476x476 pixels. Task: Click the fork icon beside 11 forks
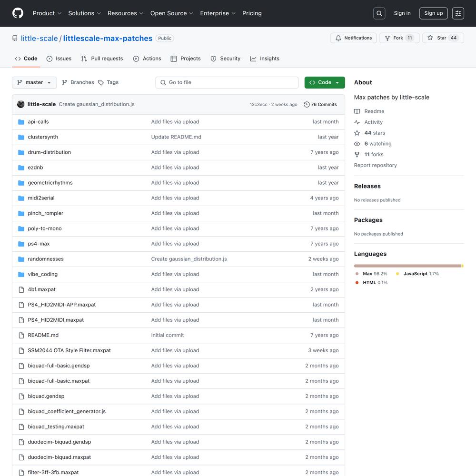click(x=357, y=155)
